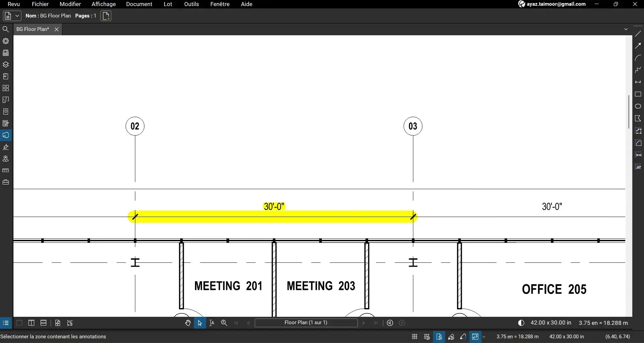The image size is (644, 343).
Task: Go to the last page
Action: click(376, 323)
